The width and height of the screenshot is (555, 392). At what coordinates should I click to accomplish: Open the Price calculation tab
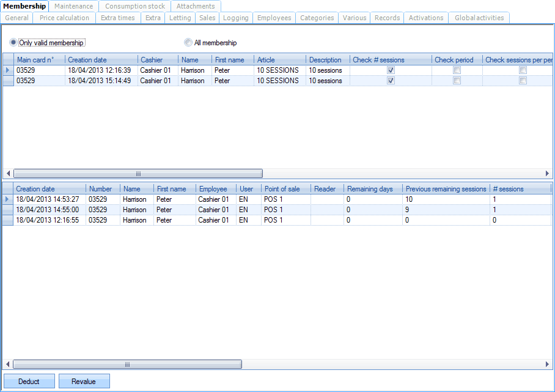64,18
